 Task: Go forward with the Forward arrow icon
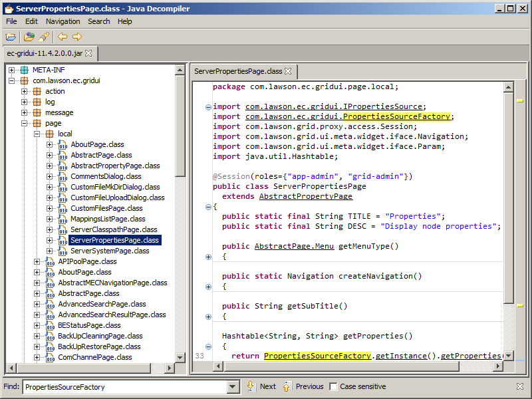(x=77, y=37)
